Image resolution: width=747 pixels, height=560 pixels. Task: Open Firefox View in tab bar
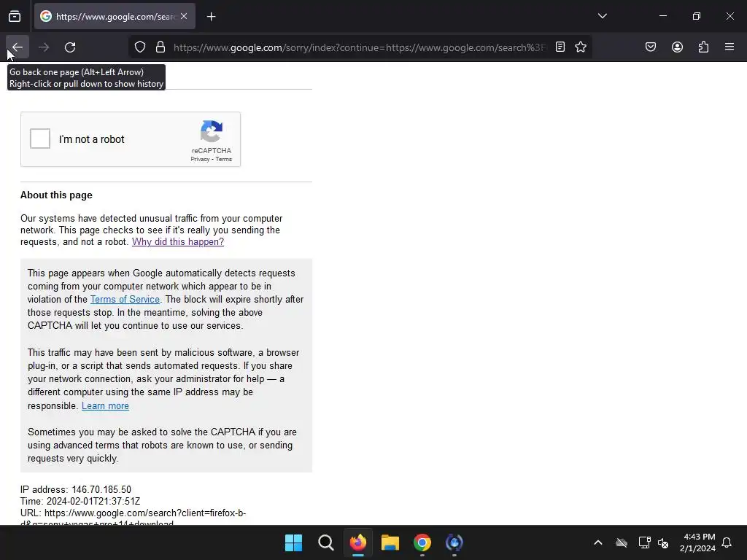pos(15,17)
